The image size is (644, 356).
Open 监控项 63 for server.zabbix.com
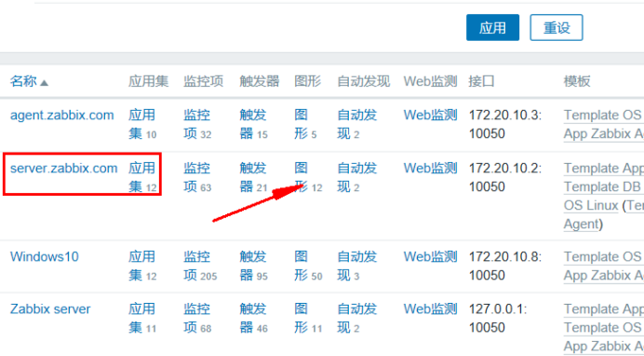pyautogui.click(x=197, y=177)
